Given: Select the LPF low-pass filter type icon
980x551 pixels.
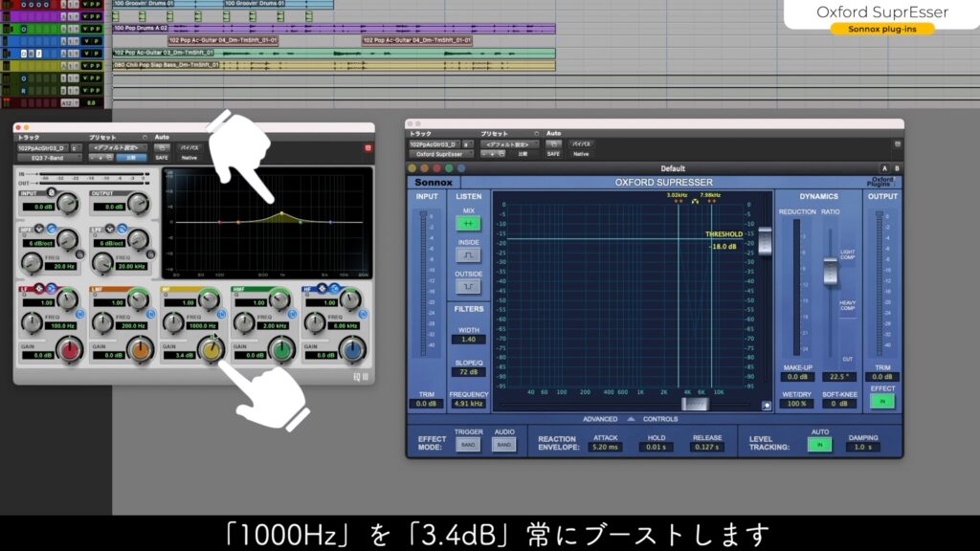Looking at the screenshot, I should click(x=122, y=229).
